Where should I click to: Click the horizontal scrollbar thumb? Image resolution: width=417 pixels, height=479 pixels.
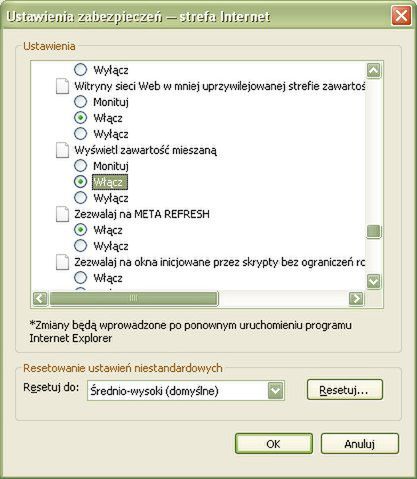point(134,298)
